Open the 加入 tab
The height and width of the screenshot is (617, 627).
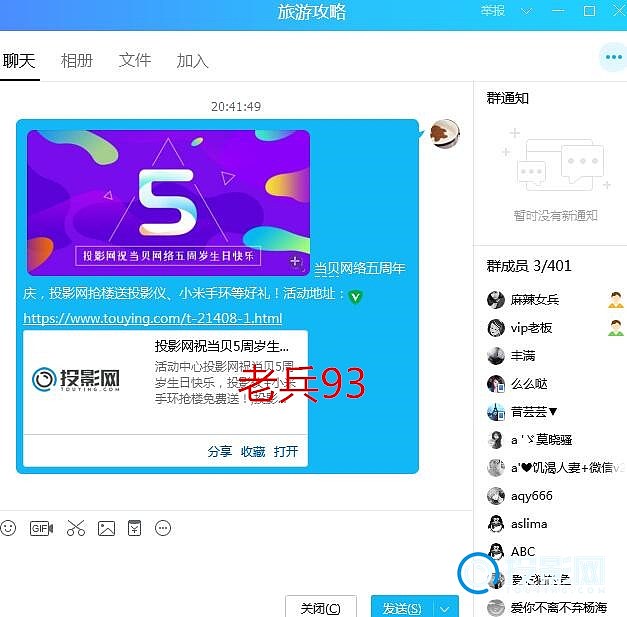click(x=192, y=60)
